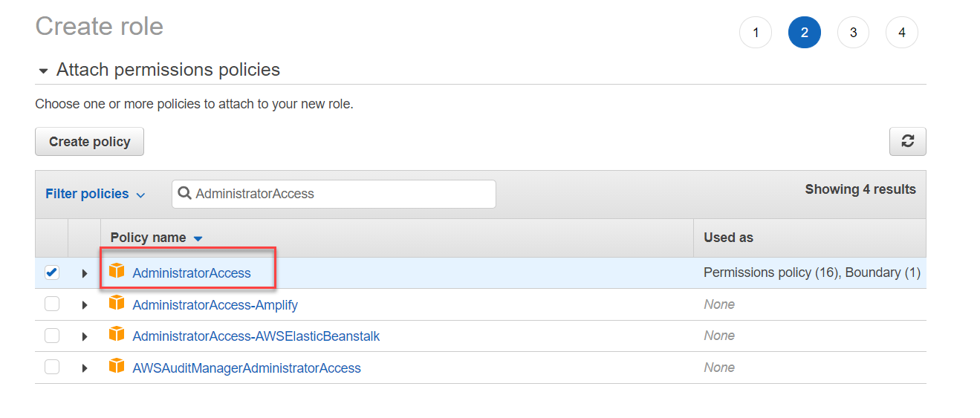Viewport: 980px width, 418px height.
Task: Expand the AdministratorAccess-Amplify row arrow
Action: coord(85,305)
